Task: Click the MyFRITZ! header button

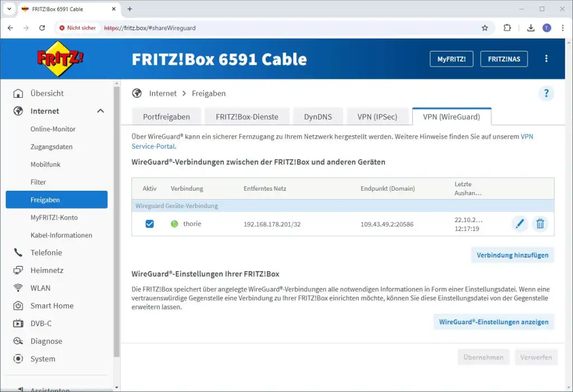Action: coord(452,59)
